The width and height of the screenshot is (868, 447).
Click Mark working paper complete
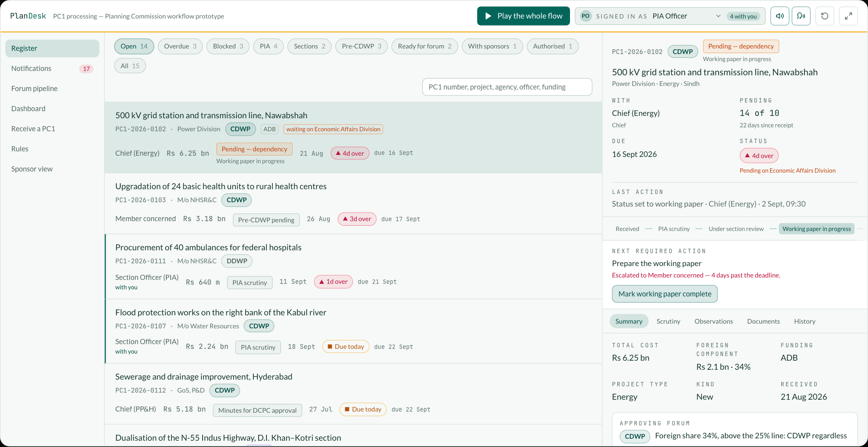[665, 294]
